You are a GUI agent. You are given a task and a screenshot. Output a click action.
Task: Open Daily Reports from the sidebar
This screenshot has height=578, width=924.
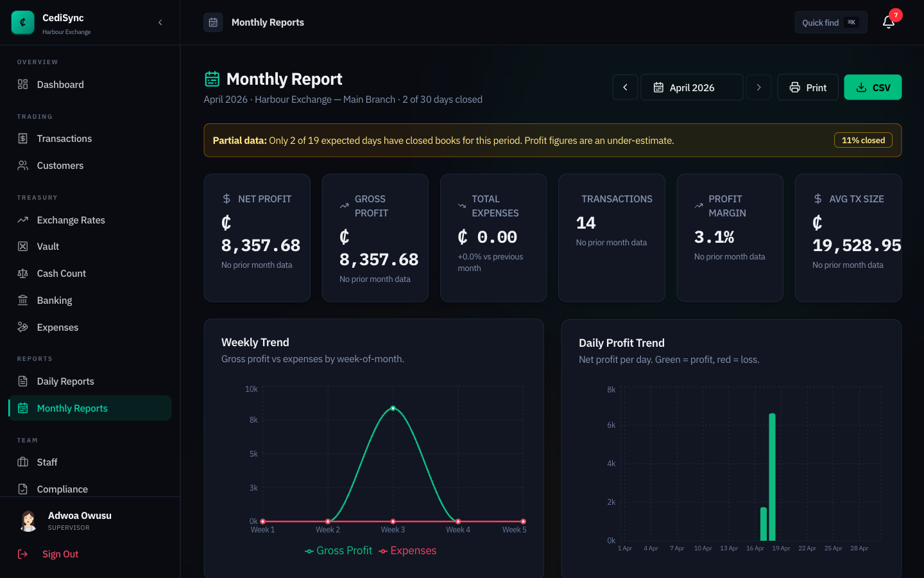click(64, 381)
